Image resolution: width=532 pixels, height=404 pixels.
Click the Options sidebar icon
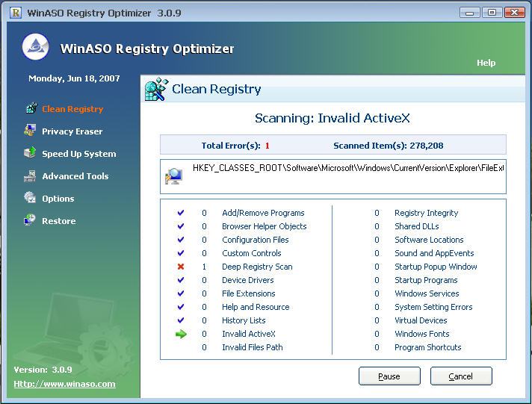(31, 199)
